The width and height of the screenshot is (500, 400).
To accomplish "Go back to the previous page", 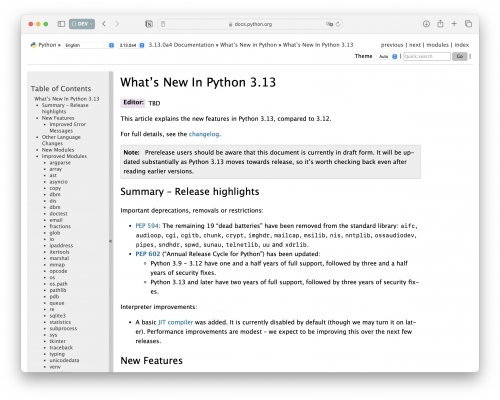I will tap(104, 24).
